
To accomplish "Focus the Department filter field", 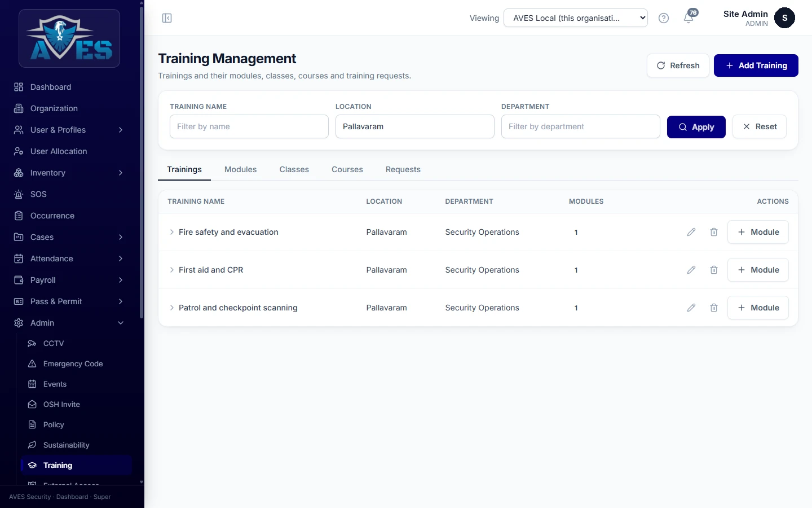I will pyautogui.click(x=581, y=126).
